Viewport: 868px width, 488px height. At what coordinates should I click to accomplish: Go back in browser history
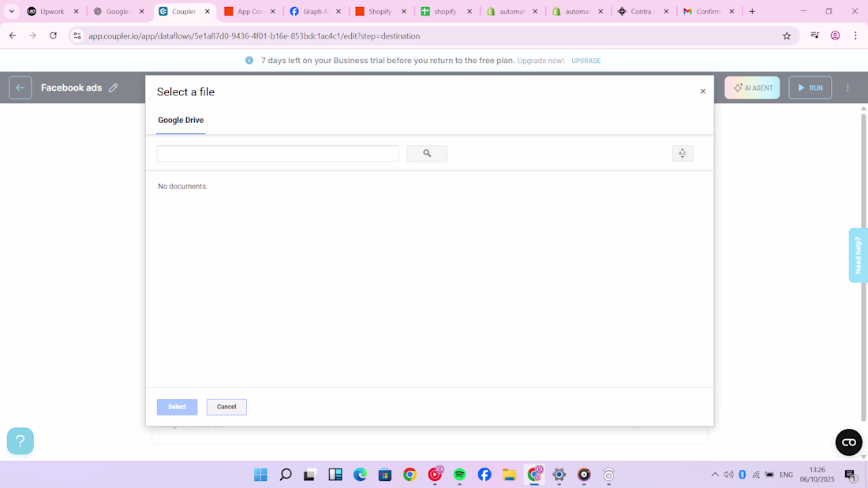12,35
